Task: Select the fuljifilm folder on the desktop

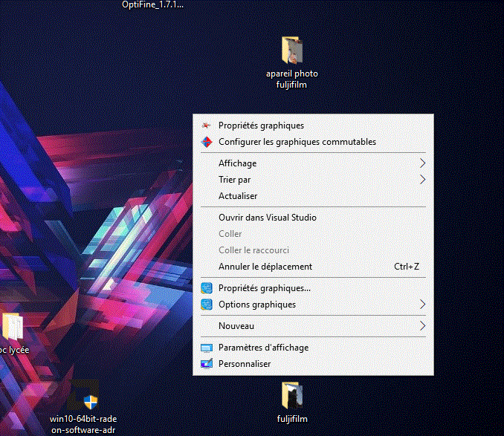Action: 292,394
